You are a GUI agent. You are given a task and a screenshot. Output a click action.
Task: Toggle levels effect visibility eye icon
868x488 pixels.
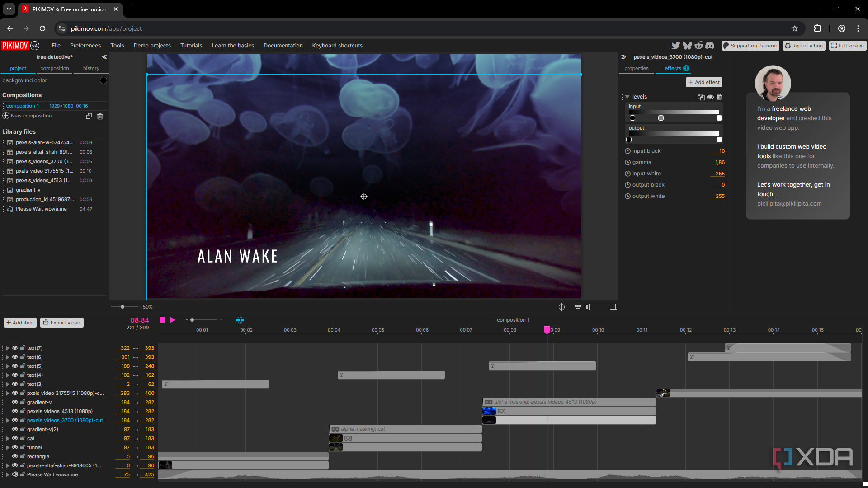(x=710, y=97)
